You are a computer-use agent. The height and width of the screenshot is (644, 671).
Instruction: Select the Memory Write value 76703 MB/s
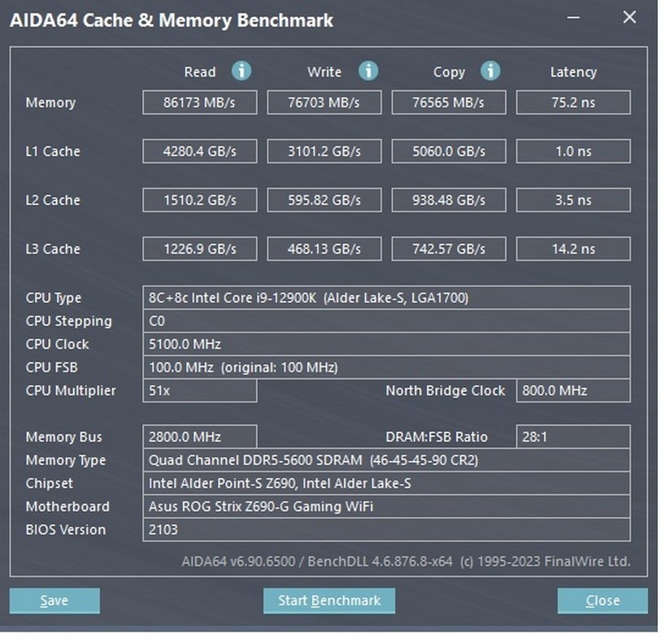(325, 102)
